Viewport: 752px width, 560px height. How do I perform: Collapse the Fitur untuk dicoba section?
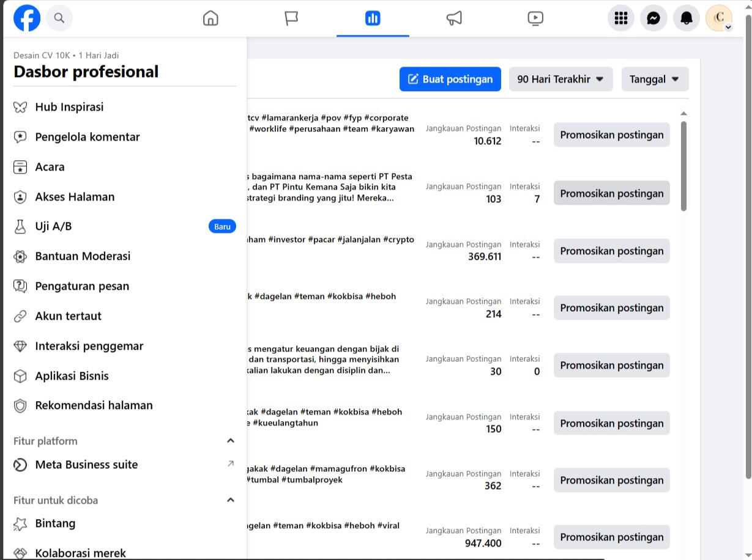[231, 500]
